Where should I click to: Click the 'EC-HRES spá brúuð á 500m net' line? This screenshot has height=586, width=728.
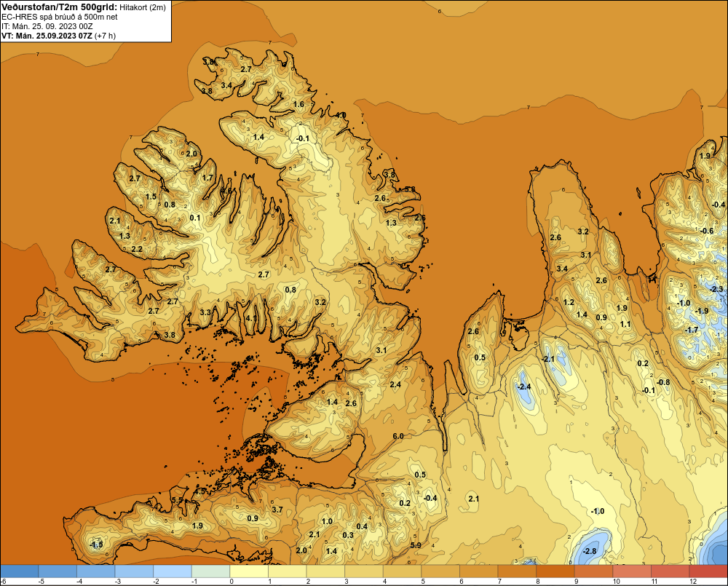(60, 17)
